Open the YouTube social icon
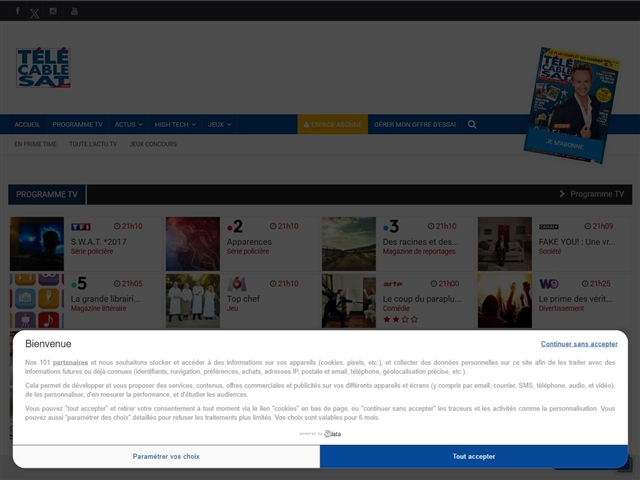The height and width of the screenshot is (480, 640). point(74,11)
